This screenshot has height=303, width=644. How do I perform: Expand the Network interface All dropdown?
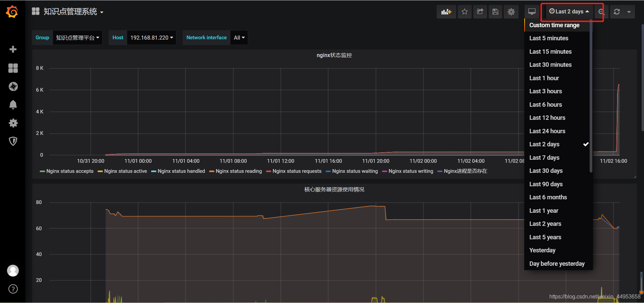click(239, 38)
